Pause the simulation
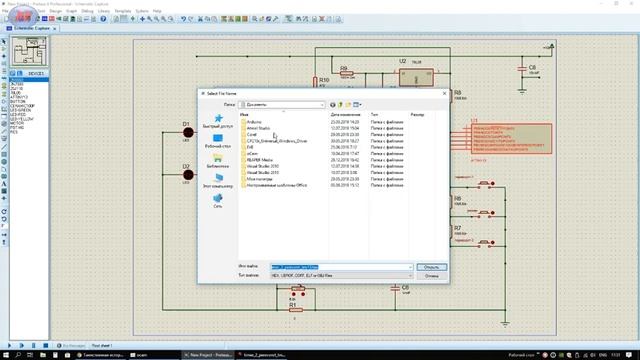Screen dimensions: 640x360 [x=33, y=345]
